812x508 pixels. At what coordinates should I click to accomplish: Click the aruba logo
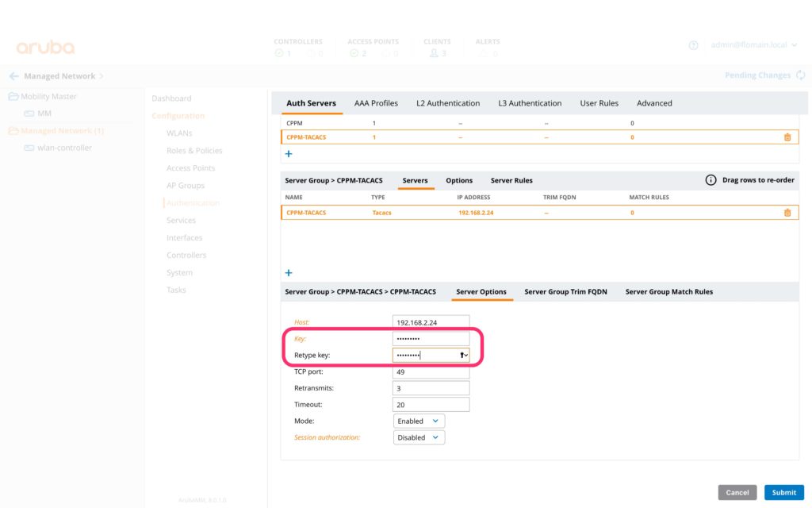(x=44, y=46)
